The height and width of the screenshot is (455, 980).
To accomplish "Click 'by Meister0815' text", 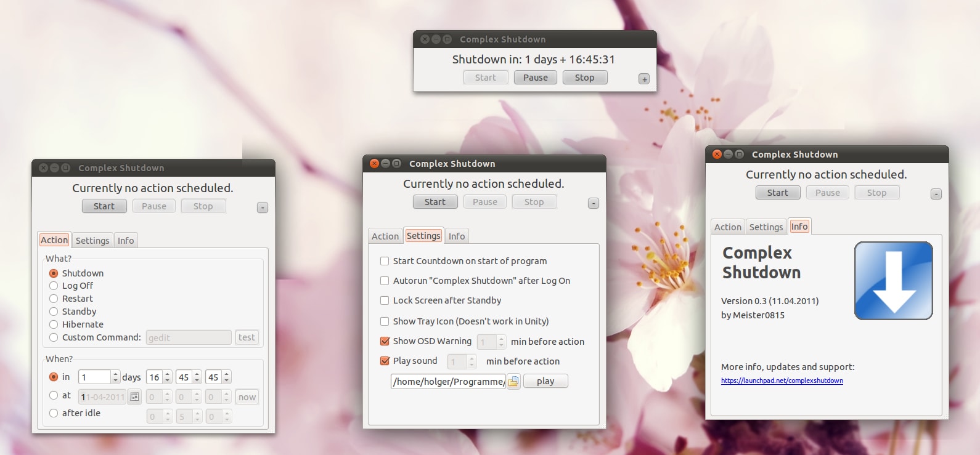I will [x=753, y=315].
